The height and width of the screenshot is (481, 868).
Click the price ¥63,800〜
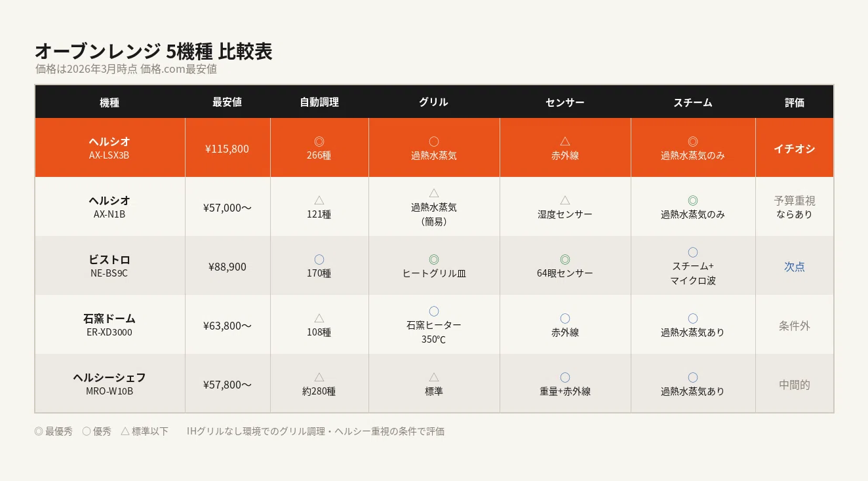coord(227,326)
